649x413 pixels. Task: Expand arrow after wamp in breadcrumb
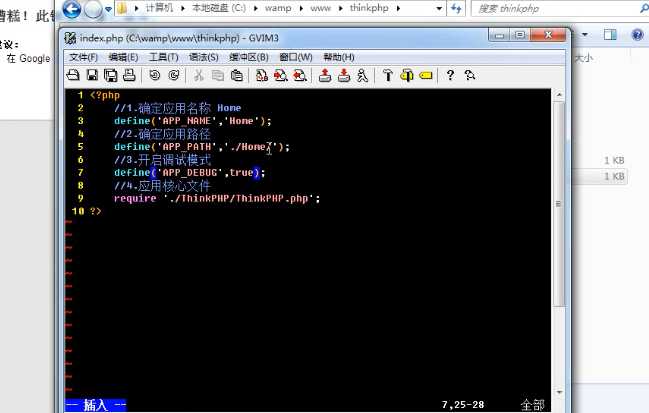click(x=301, y=8)
